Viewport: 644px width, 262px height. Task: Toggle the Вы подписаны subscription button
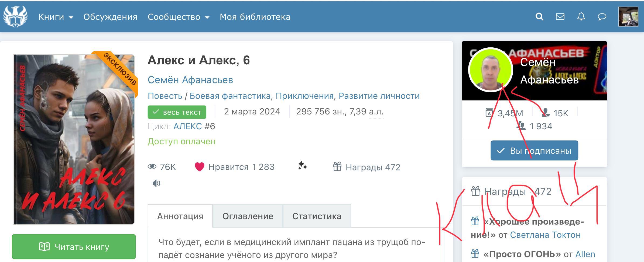click(534, 151)
